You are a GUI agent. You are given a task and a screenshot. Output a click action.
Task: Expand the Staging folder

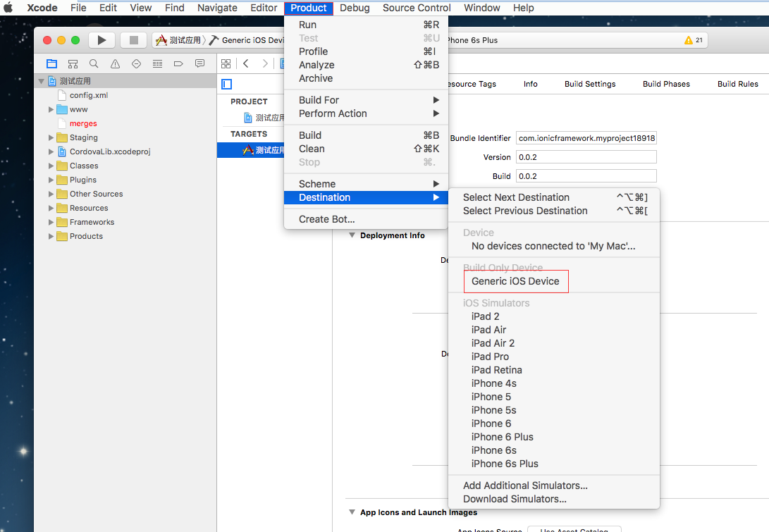click(51, 138)
